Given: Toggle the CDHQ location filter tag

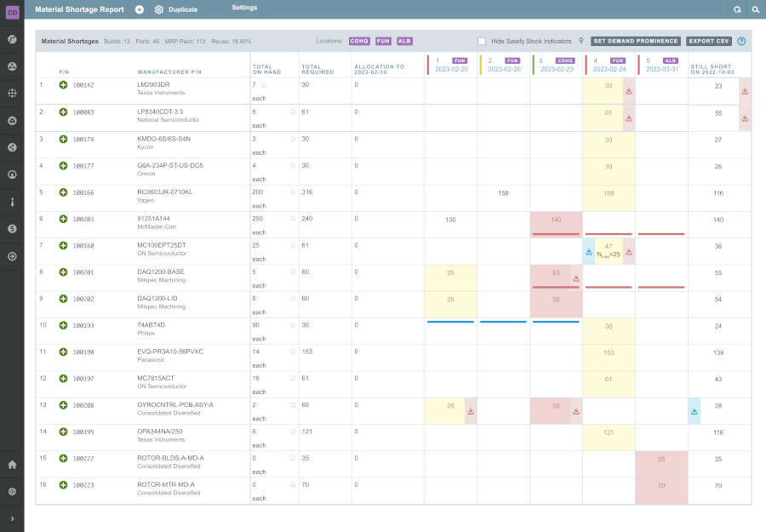Looking at the screenshot, I should point(359,41).
